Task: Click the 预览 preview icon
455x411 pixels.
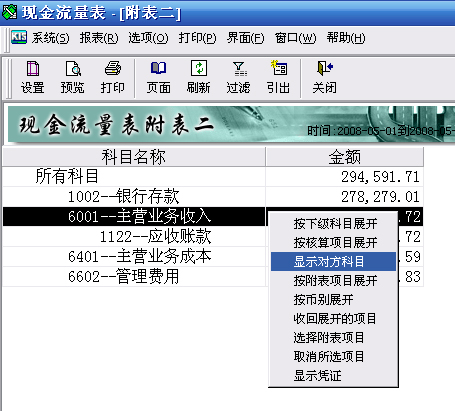Action: pyautogui.click(x=72, y=78)
